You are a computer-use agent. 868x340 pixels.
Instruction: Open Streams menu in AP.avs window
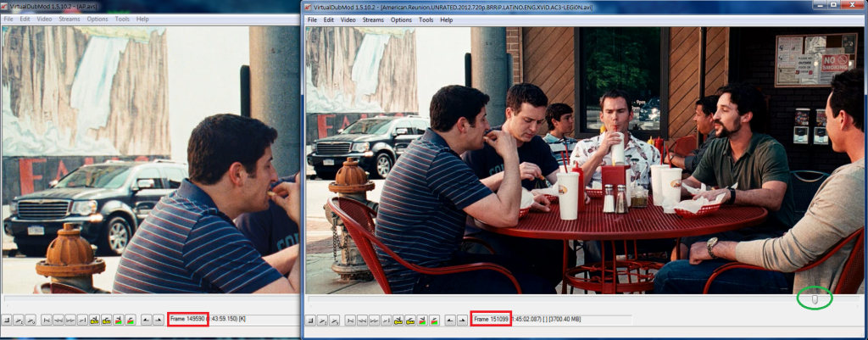coord(70,19)
